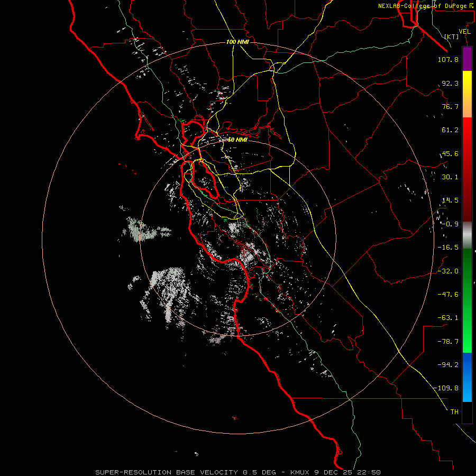
Task: Click the 107.8 legend value
Action: [x=448, y=59]
